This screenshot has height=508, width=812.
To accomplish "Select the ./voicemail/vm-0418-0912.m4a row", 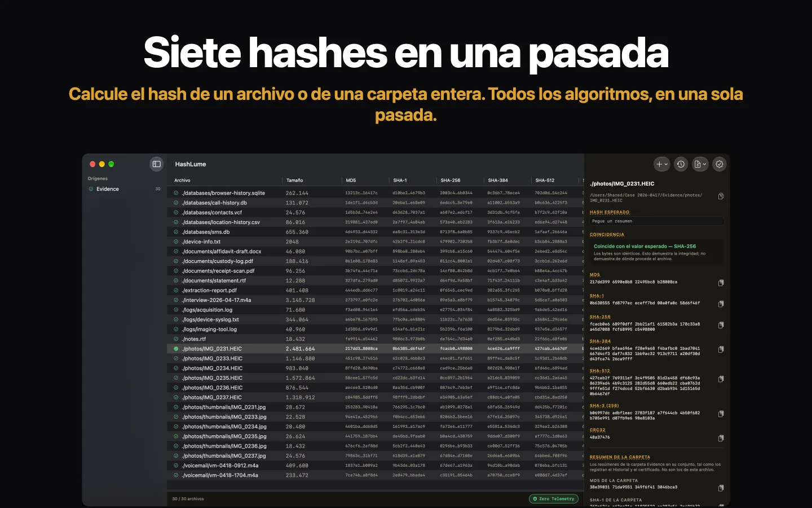I will coord(376,466).
